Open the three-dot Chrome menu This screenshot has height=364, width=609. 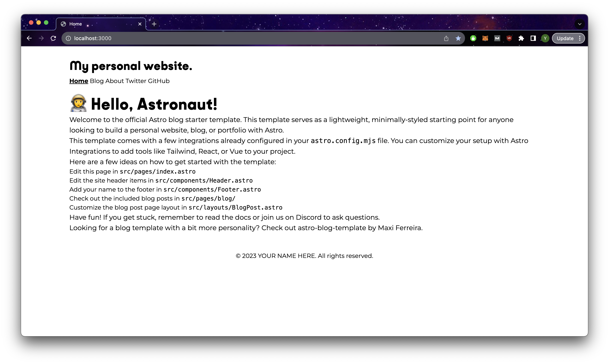tap(580, 38)
